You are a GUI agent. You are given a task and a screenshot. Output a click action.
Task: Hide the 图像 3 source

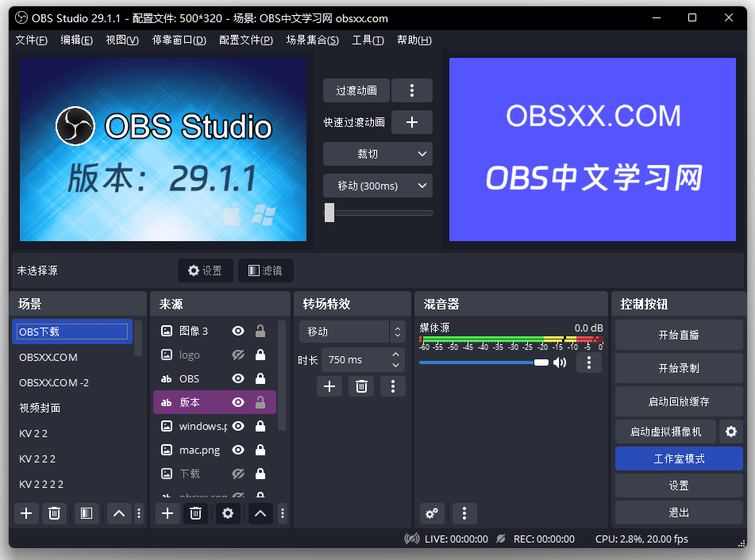(238, 331)
